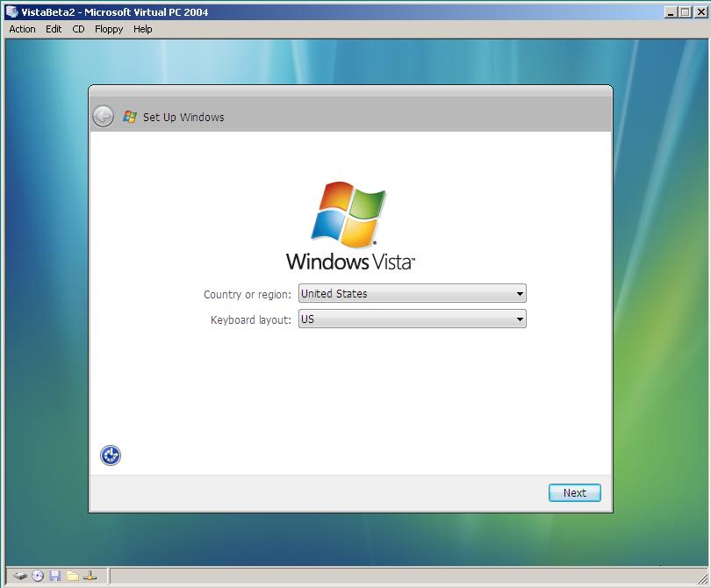Open the Country or region dropdown
Viewport: 711px width, 588px height.
(413, 293)
